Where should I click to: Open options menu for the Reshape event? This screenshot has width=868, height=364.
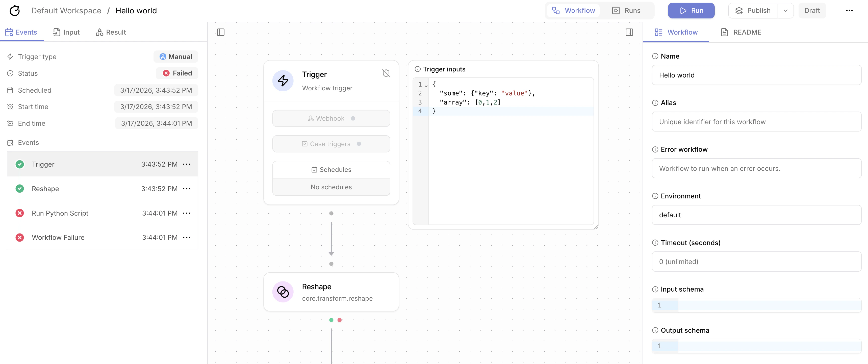[187, 189]
